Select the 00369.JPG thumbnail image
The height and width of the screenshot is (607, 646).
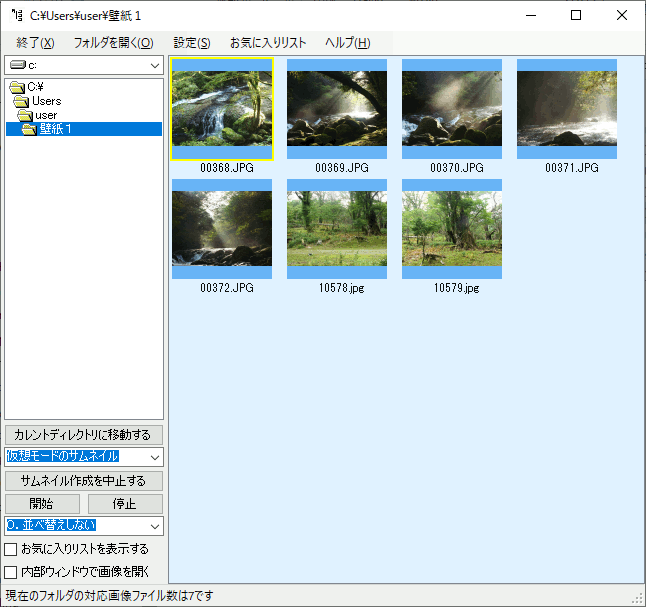pos(337,109)
